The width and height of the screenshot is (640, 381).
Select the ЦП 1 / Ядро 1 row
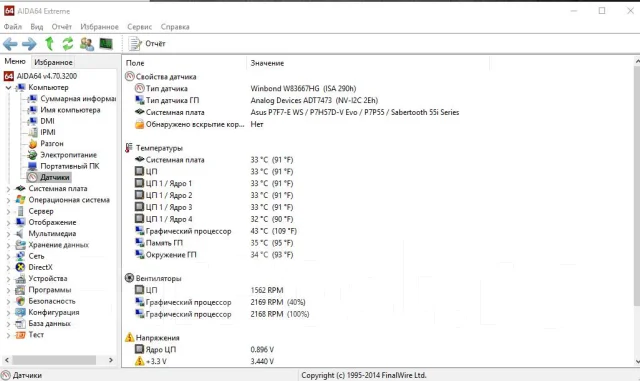coord(378,184)
